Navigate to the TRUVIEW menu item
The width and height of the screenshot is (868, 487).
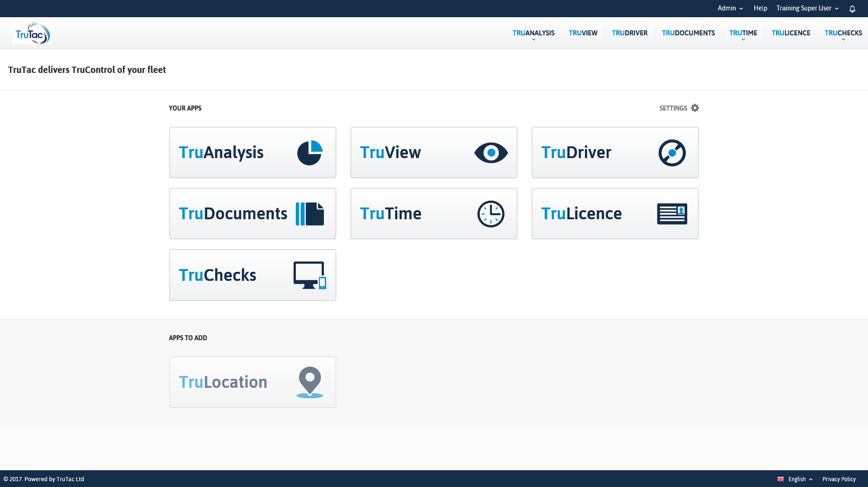583,33
